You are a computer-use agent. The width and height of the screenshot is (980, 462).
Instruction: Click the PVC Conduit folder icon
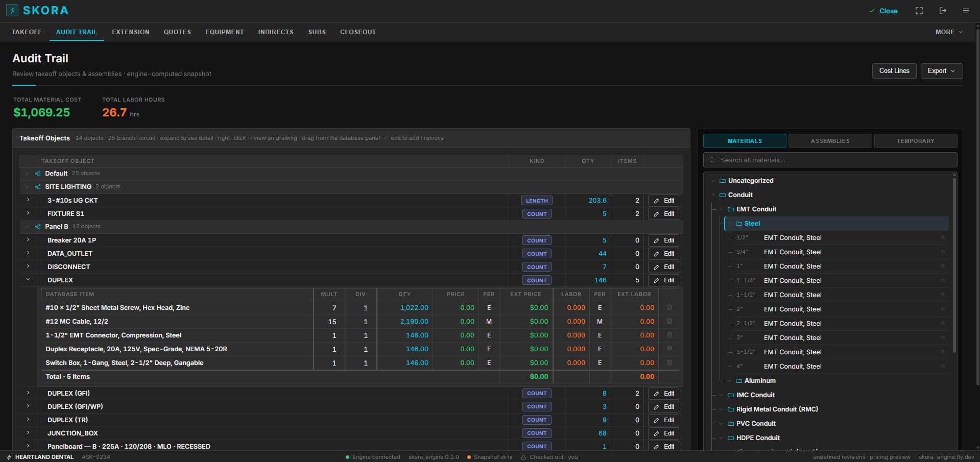[731, 424]
